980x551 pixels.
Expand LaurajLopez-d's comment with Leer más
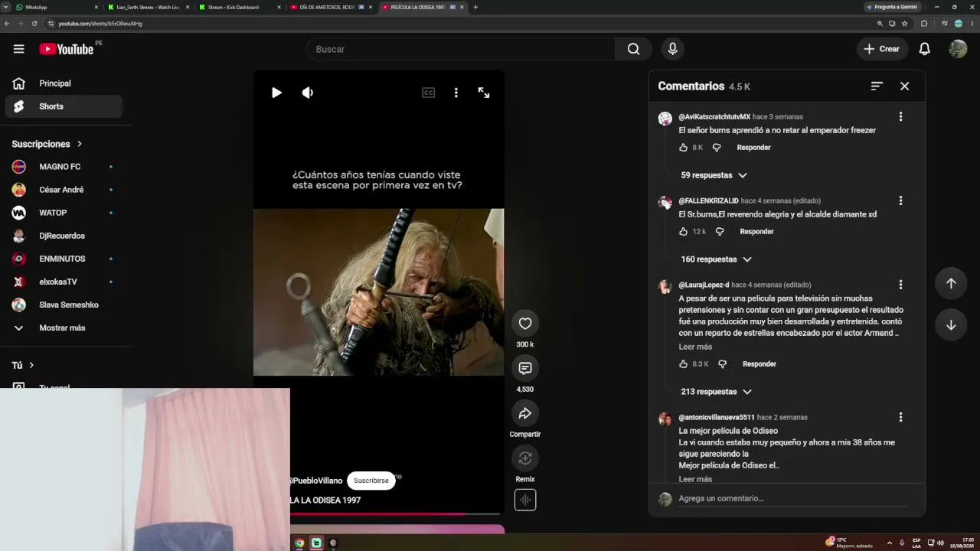click(x=695, y=347)
